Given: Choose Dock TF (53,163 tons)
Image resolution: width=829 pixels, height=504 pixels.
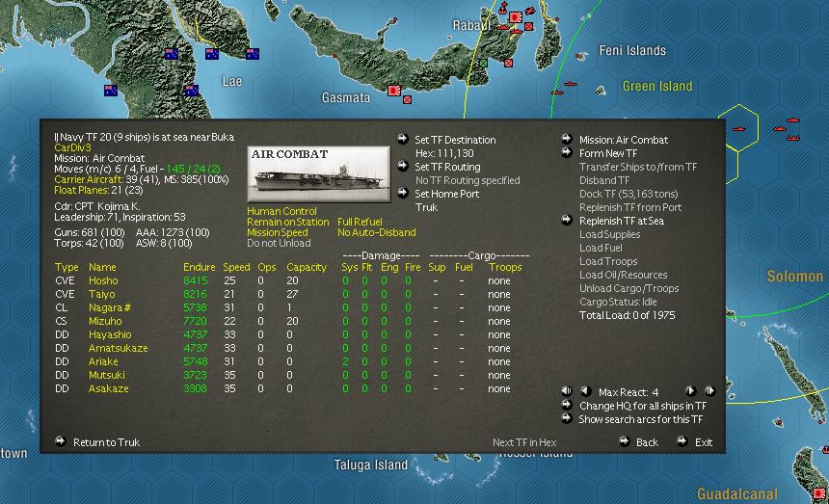Looking at the screenshot, I should pyautogui.click(x=628, y=194).
